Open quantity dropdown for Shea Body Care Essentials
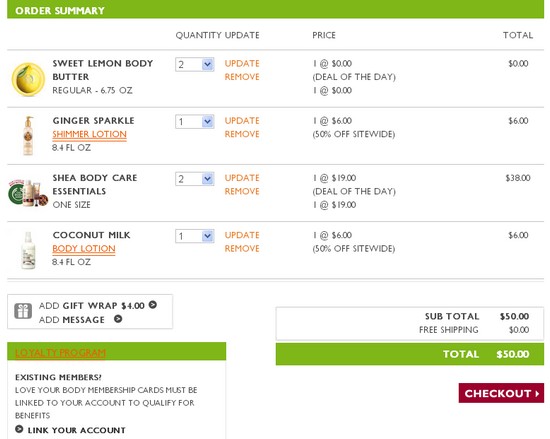The height and width of the screenshot is (439, 550). point(195,179)
